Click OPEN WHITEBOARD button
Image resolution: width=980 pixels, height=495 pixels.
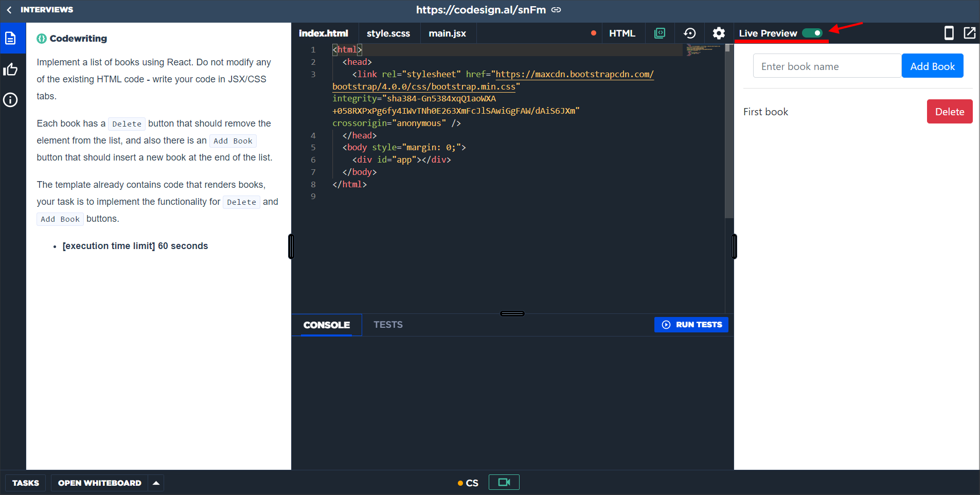pos(100,483)
